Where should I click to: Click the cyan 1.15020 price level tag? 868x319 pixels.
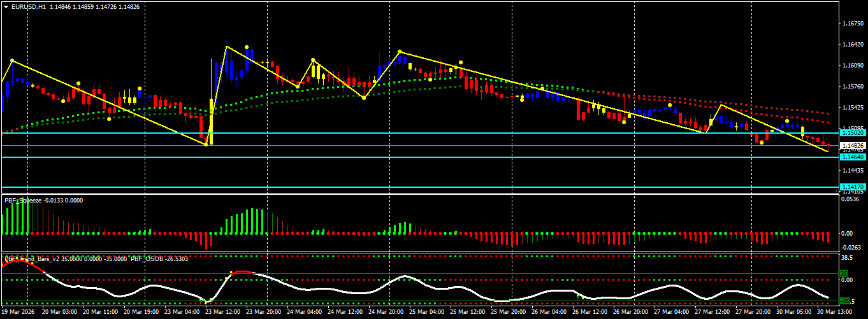[x=853, y=133]
